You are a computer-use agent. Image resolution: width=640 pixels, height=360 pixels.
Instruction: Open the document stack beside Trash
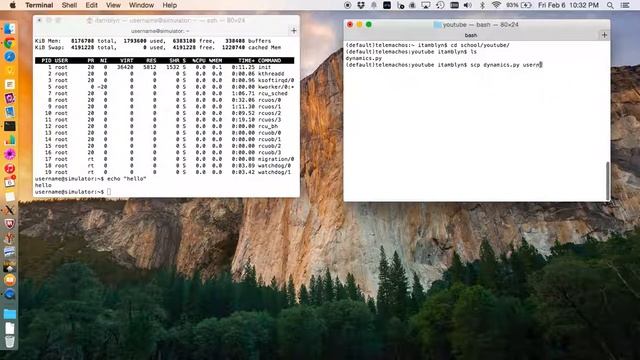click(x=9, y=328)
